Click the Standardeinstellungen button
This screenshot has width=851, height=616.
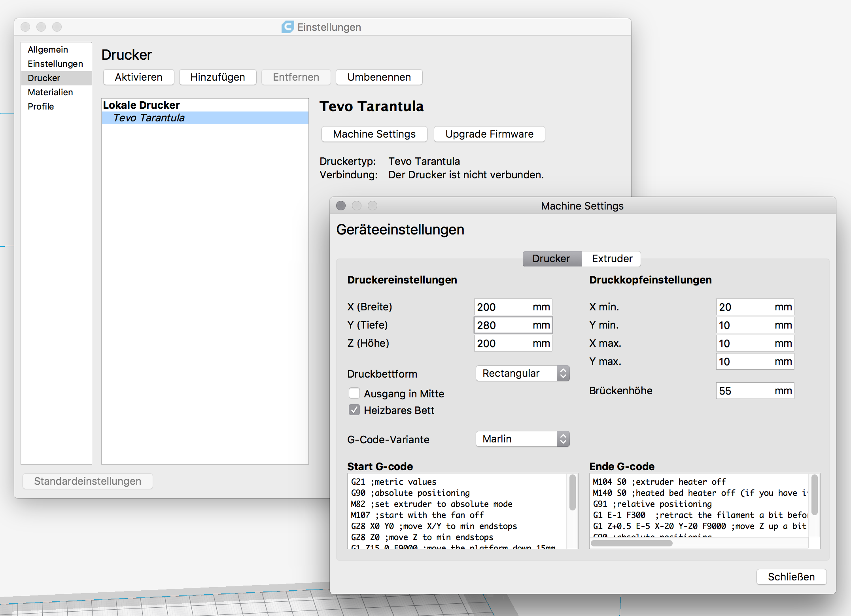coord(88,481)
